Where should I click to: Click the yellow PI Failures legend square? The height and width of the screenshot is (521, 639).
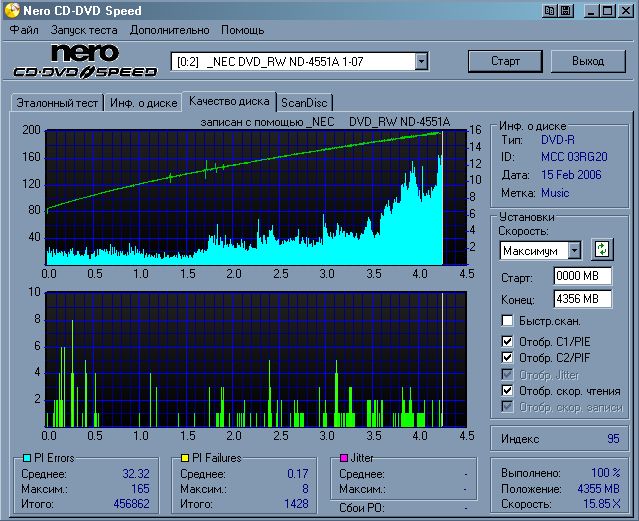pyautogui.click(x=184, y=458)
